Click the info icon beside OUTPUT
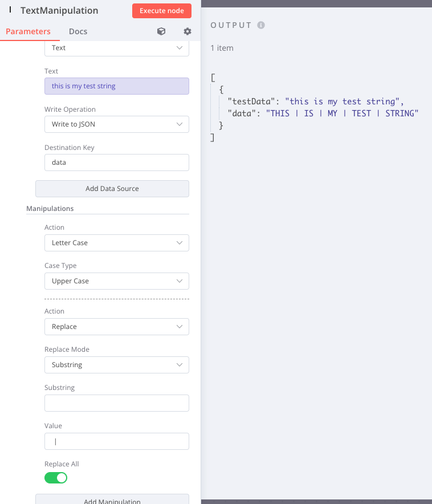This screenshot has height=504, width=432. [x=261, y=25]
